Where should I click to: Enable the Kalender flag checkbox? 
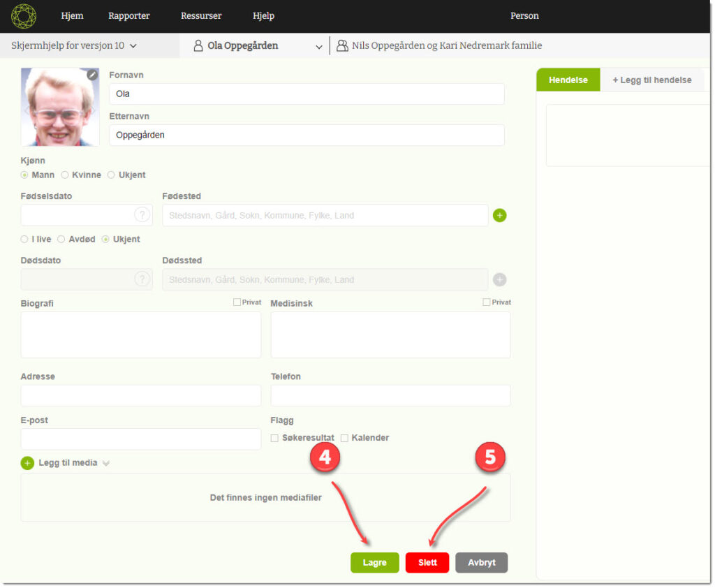pyautogui.click(x=344, y=438)
